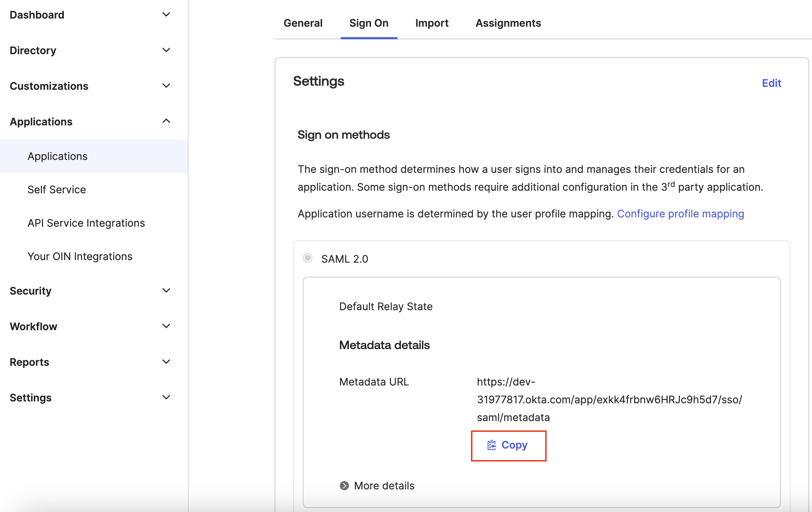Screen dimensions: 812x512
Task: Click the More details arrow icon
Action: point(344,486)
